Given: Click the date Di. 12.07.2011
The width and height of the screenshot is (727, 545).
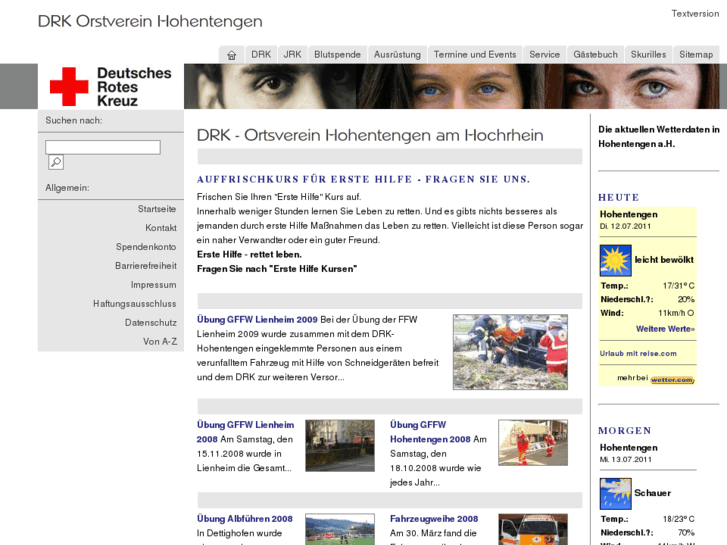Looking at the screenshot, I should 625,226.
